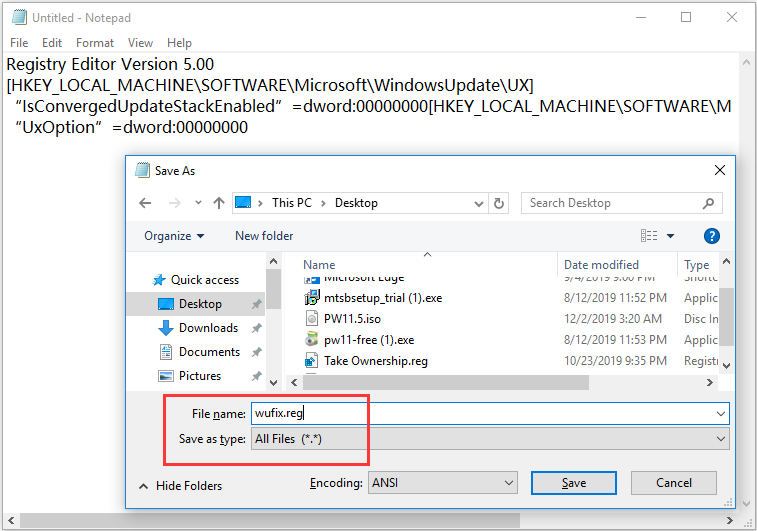This screenshot has height=531, width=757.
Task: Open Notepad File menu
Action: click(19, 43)
